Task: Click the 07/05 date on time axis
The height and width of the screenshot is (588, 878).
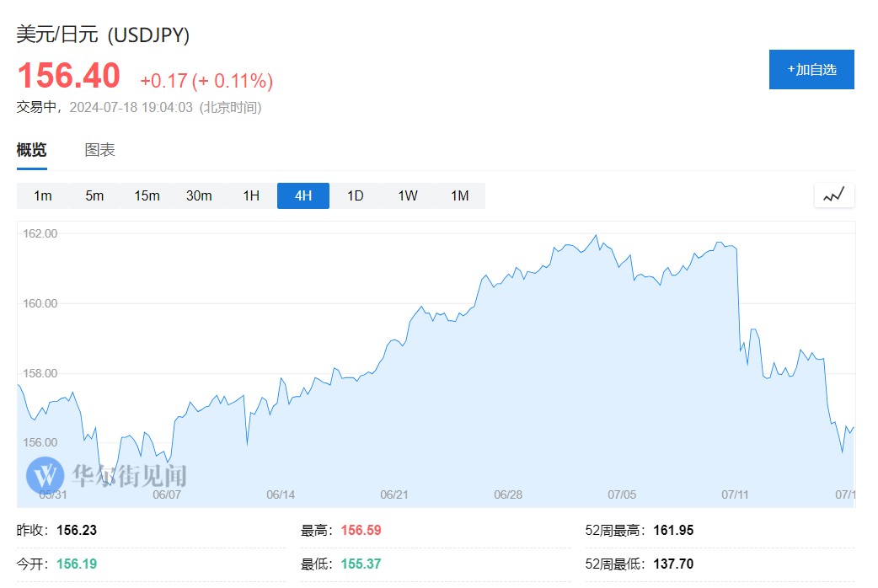Action: (x=622, y=494)
